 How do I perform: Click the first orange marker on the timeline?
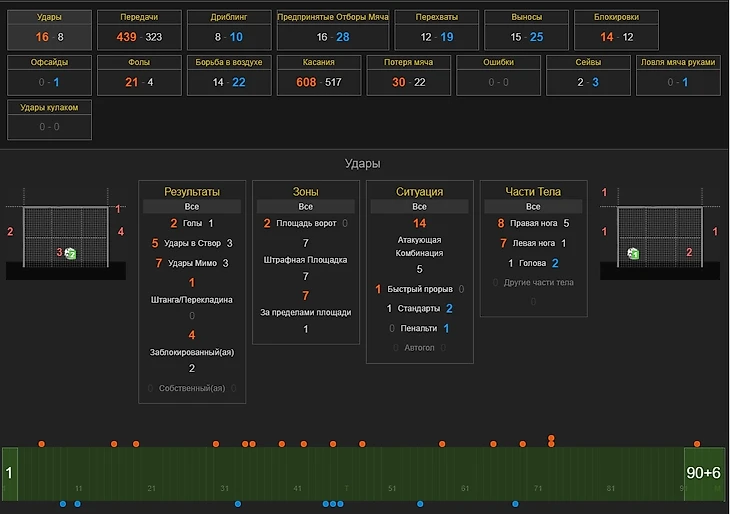pyautogui.click(x=42, y=443)
